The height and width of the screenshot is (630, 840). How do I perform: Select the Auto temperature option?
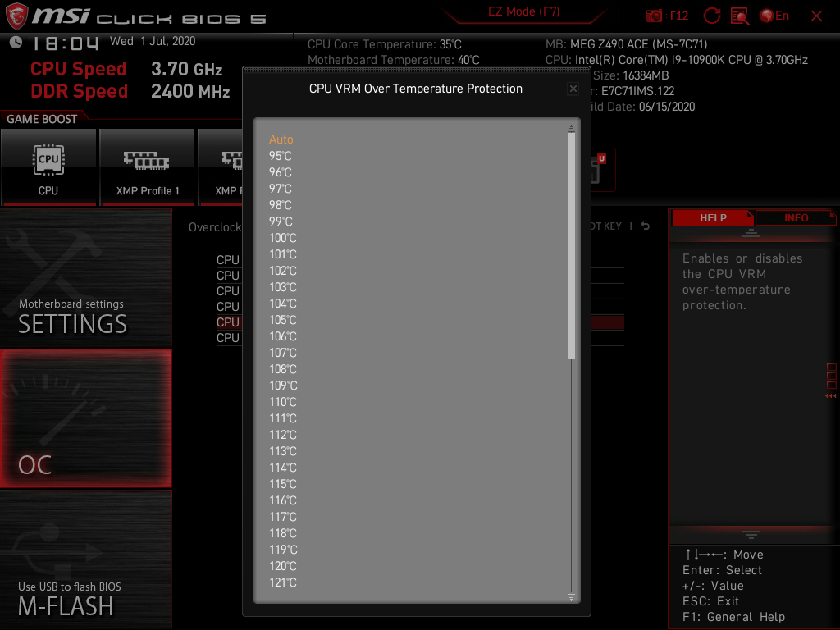[281, 139]
